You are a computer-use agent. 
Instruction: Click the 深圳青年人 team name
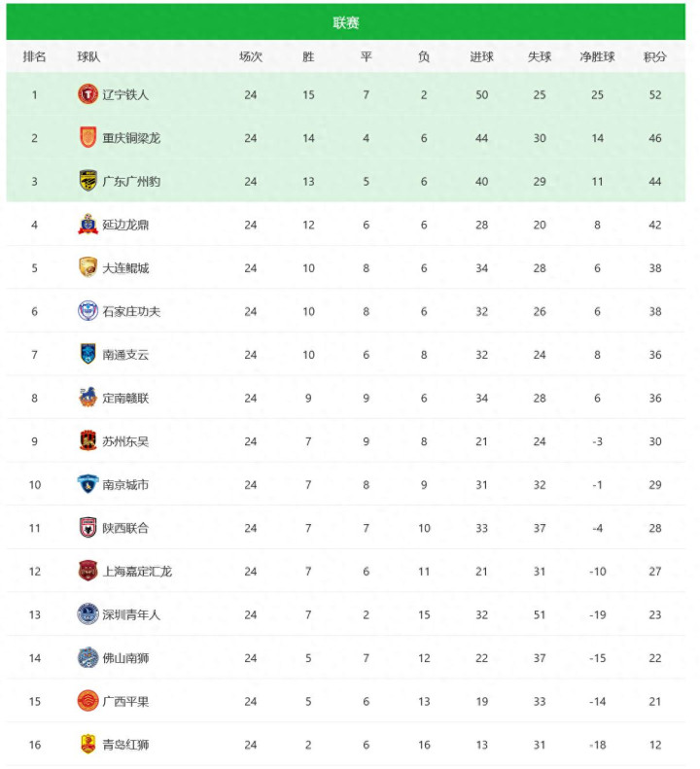pos(131,614)
